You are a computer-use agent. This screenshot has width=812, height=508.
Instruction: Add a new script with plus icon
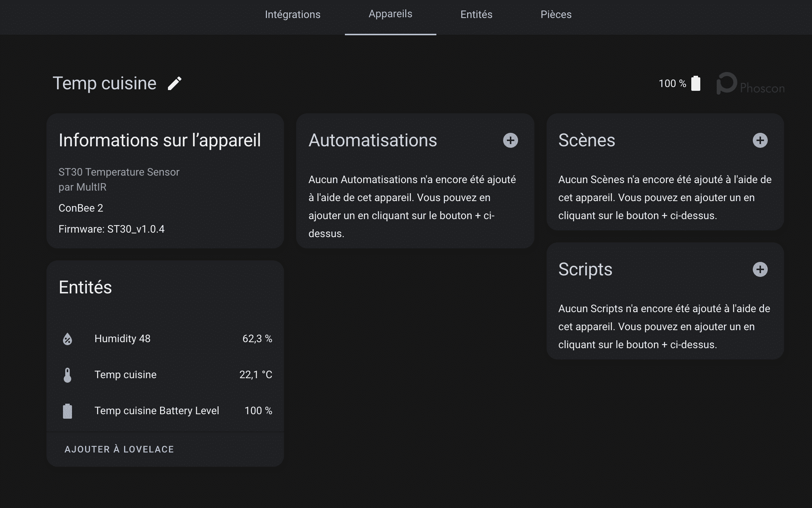click(x=760, y=269)
